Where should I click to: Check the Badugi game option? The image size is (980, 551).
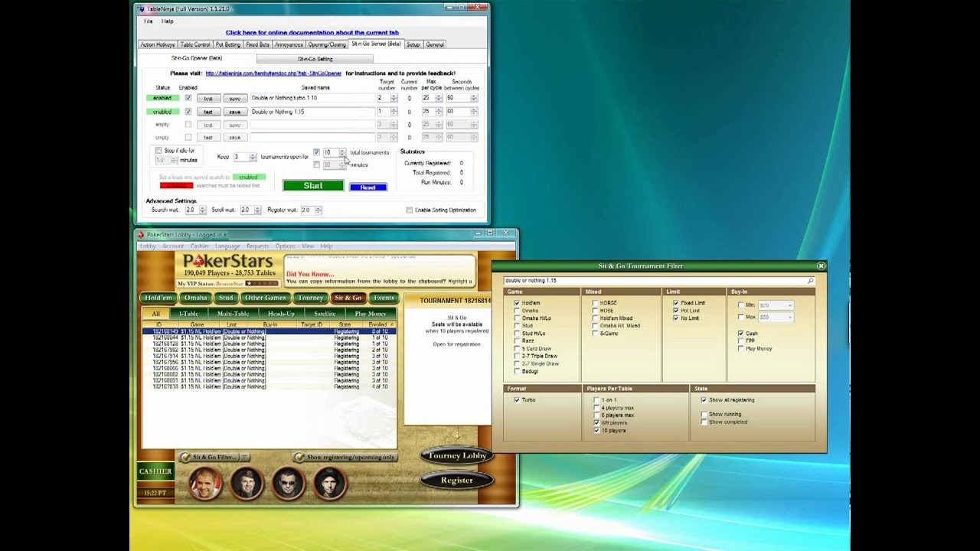[517, 371]
